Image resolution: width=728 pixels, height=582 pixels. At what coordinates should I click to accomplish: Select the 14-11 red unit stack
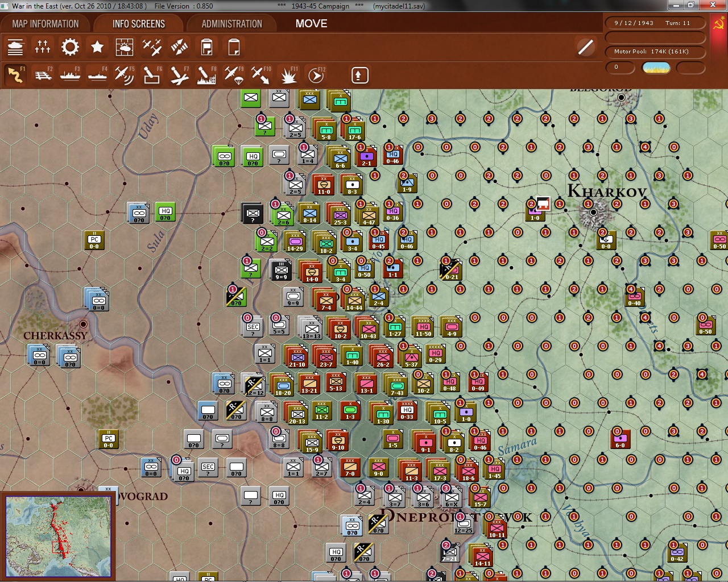pos(482,556)
